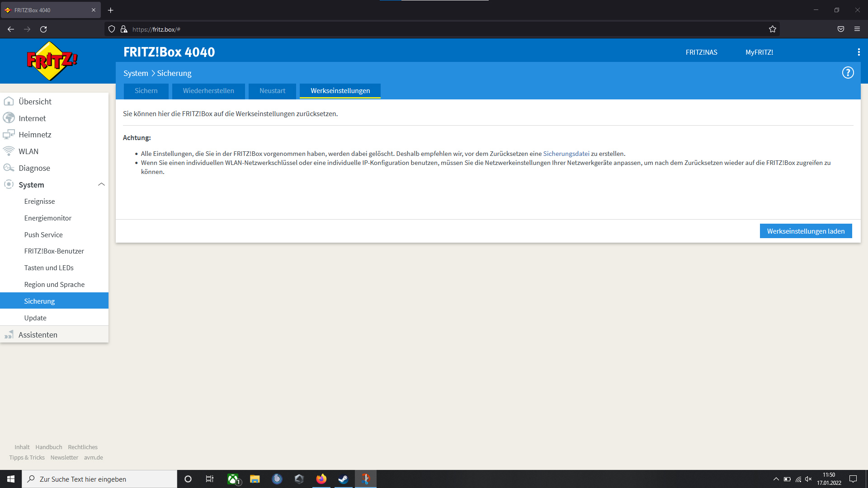Click the battery tray icon

(x=787, y=479)
